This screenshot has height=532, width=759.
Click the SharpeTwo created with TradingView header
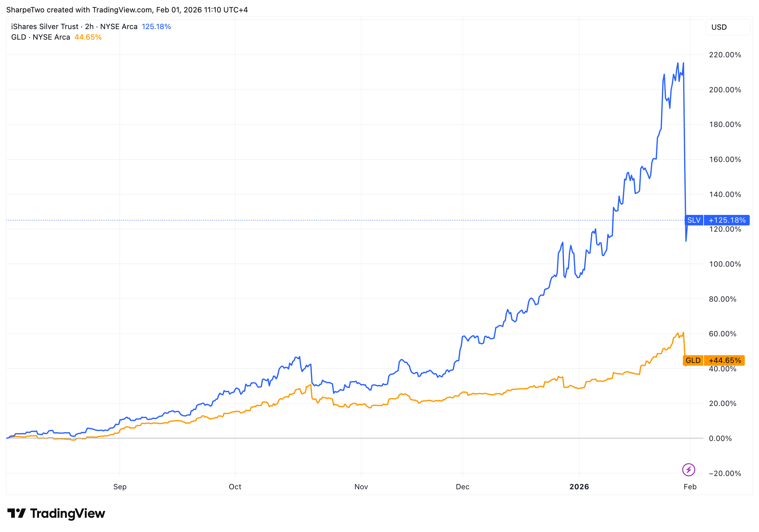click(x=127, y=10)
